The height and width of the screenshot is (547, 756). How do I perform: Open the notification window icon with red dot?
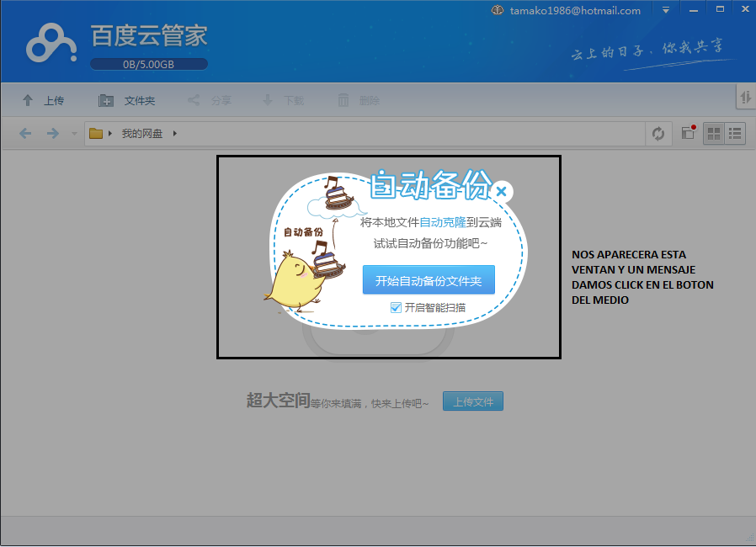689,132
